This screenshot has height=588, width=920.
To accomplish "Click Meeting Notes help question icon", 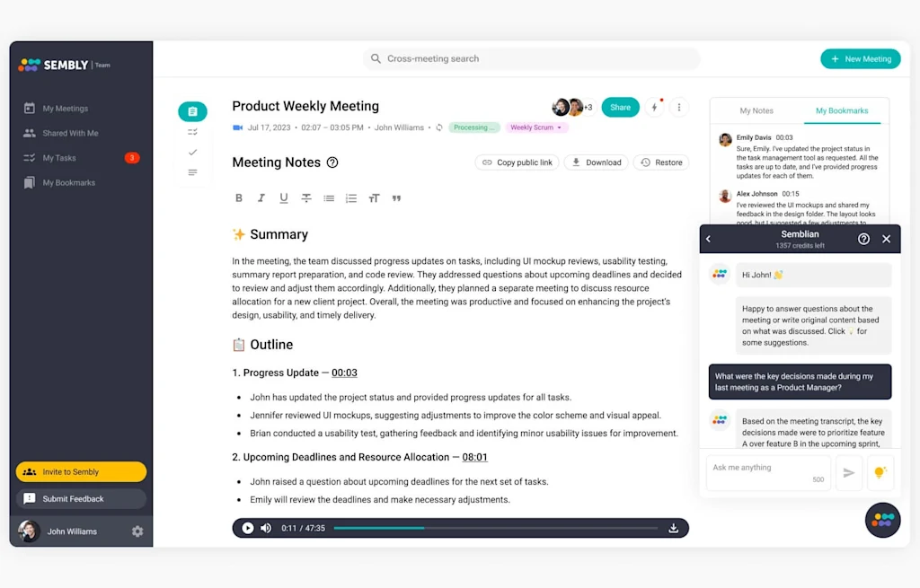I will 332,162.
